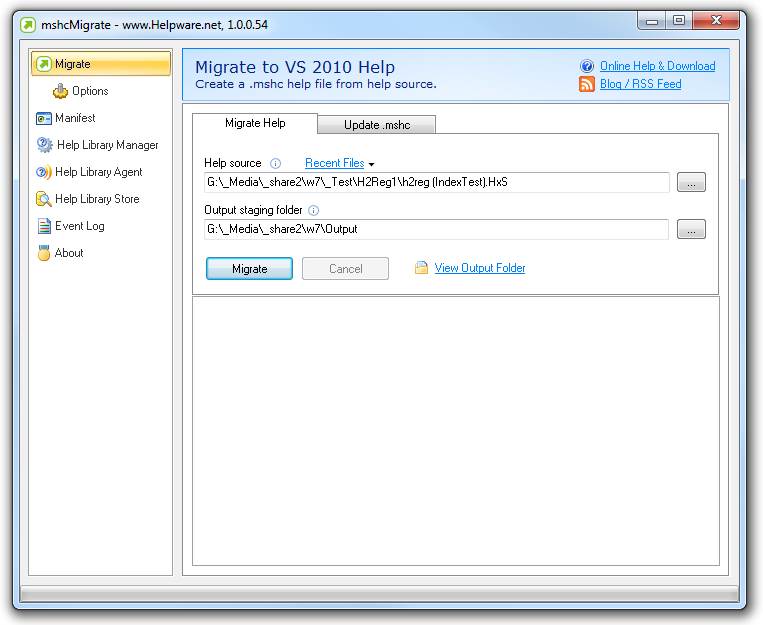The width and height of the screenshot is (763, 625).
Task: Open Help Library Manager page label
Action: coord(108,145)
